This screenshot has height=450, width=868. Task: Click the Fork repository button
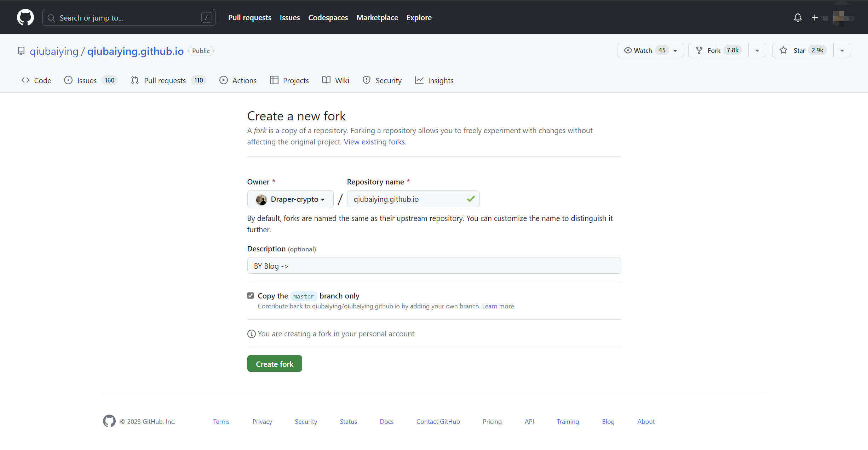[718, 50]
